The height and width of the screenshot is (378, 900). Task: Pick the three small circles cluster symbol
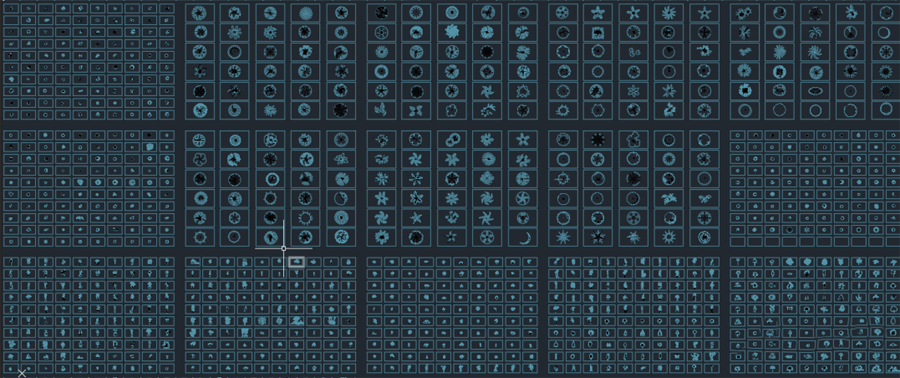point(633,52)
